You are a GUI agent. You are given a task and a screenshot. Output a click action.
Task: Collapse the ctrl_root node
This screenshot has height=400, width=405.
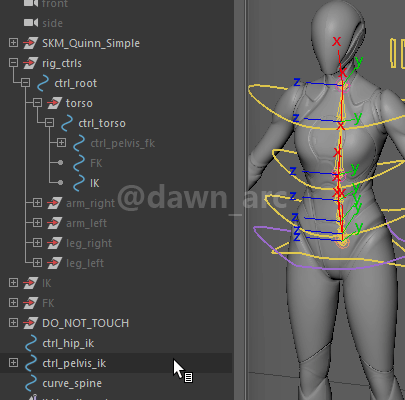tap(25, 83)
